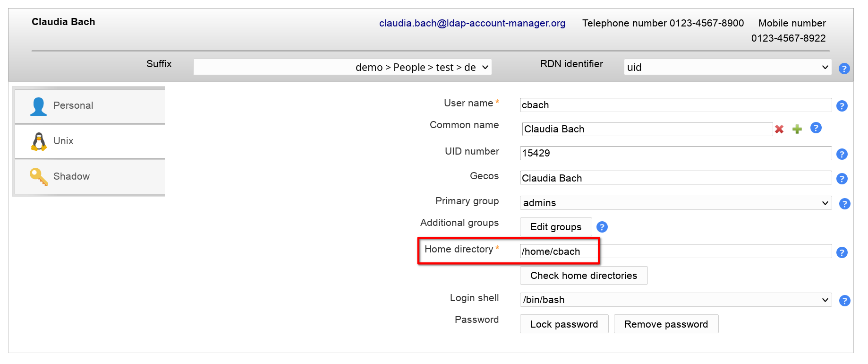Click help icon next to Login shell
The width and height of the screenshot is (868, 364).
pos(844,301)
